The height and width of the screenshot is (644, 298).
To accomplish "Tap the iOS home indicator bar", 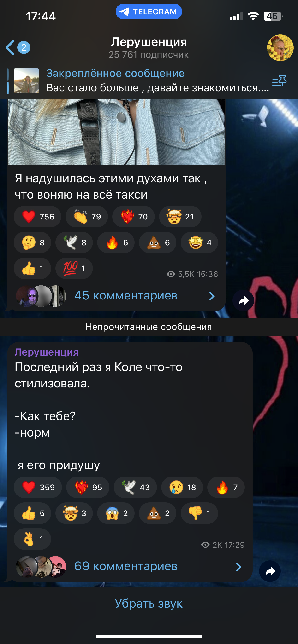I will click(x=149, y=636).
